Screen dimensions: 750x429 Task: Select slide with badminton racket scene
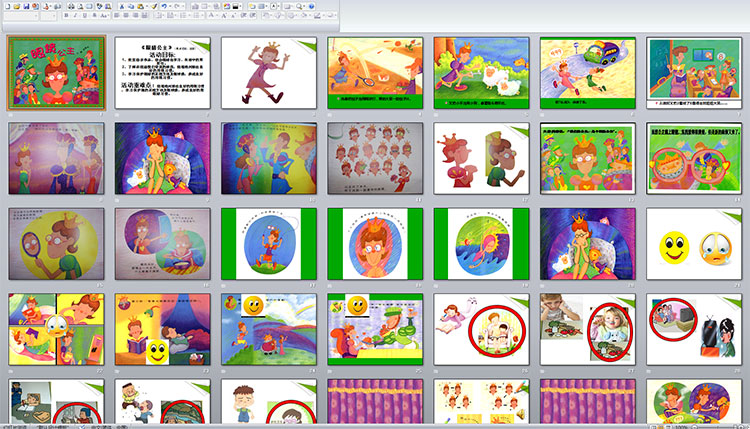point(375,73)
